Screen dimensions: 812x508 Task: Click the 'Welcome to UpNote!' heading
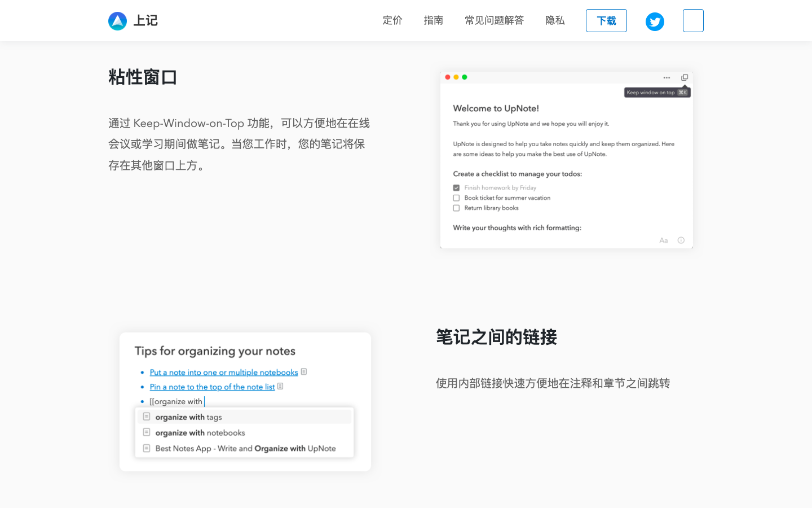pyautogui.click(x=496, y=108)
